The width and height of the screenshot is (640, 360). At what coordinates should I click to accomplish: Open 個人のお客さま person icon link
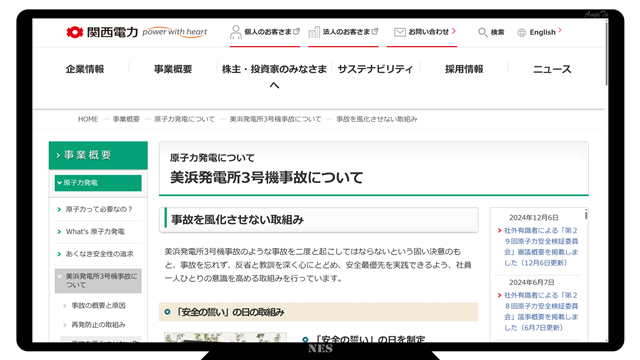click(x=236, y=32)
